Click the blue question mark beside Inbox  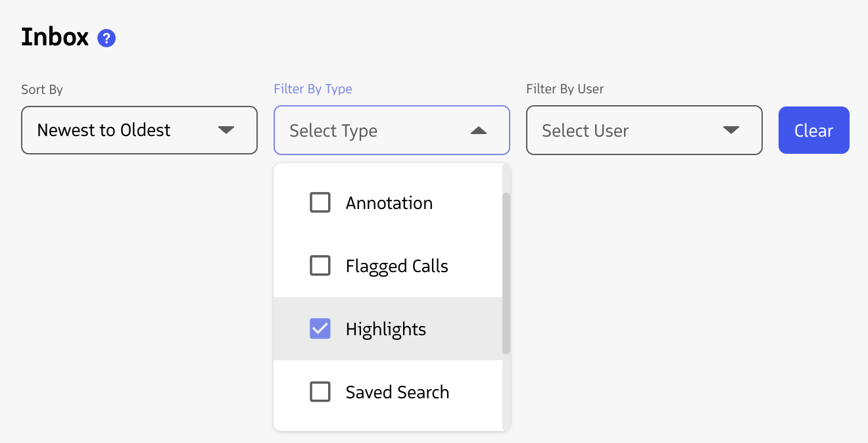click(x=106, y=38)
